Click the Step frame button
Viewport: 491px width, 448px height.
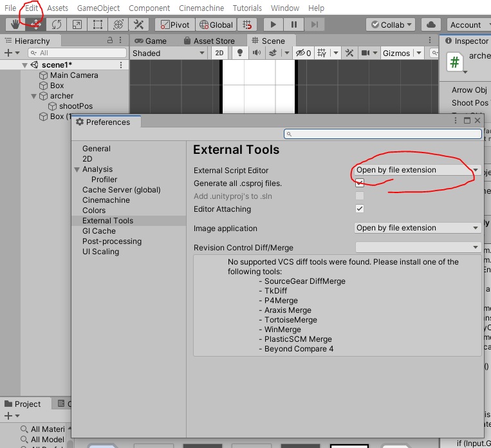pyautogui.click(x=315, y=24)
